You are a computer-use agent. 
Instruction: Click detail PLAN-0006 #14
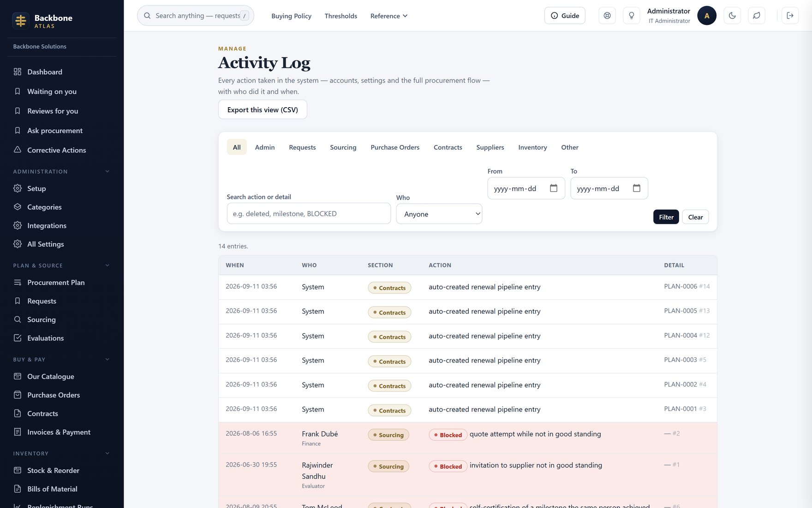coord(687,286)
